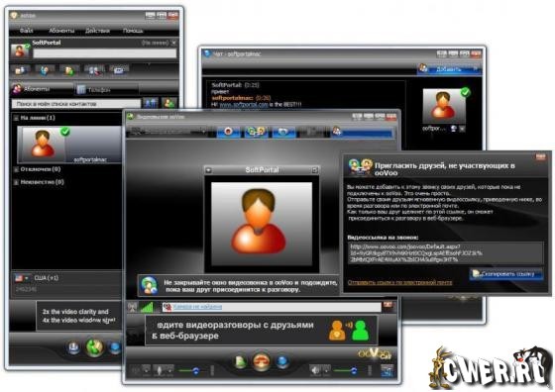Click the orange hang-up phone button

262,362
